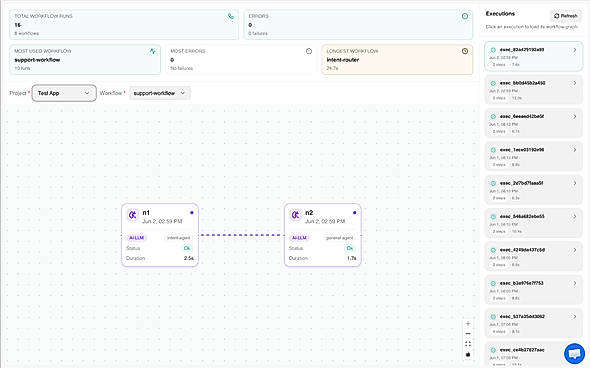Click the phone icon in Total Workflow Runs card

tap(231, 16)
